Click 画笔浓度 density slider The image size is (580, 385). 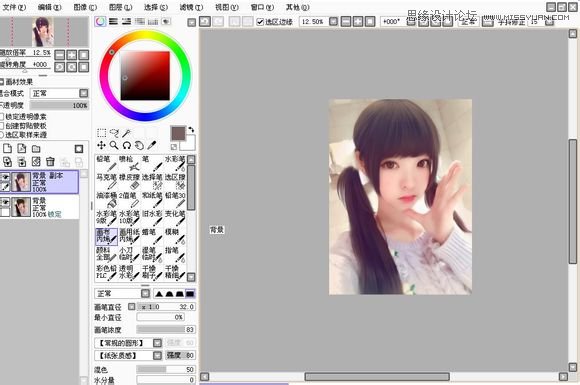[166, 330]
